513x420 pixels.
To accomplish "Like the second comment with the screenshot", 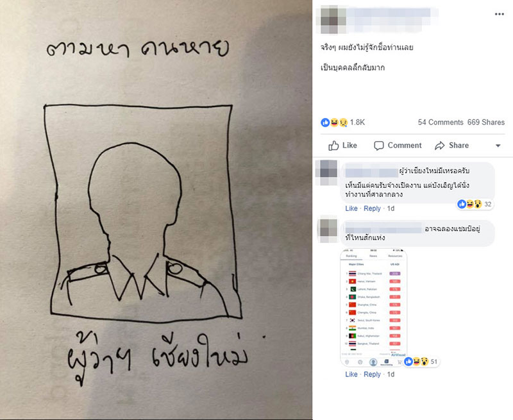I will 351,374.
